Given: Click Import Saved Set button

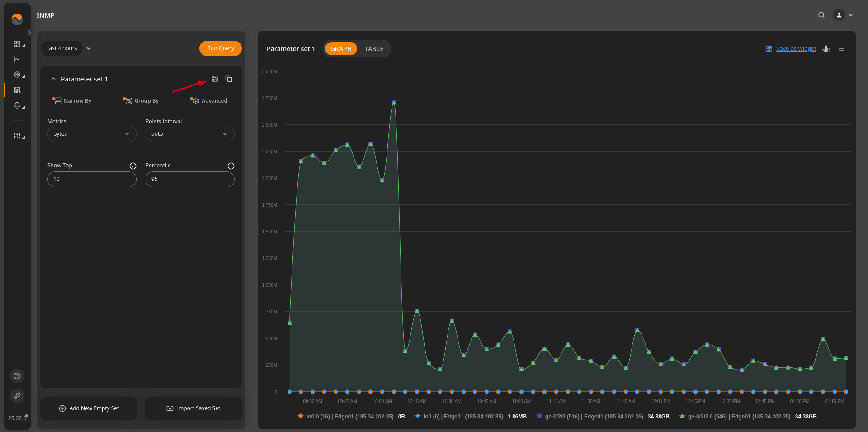Looking at the screenshot, I should tap(193, 408).
